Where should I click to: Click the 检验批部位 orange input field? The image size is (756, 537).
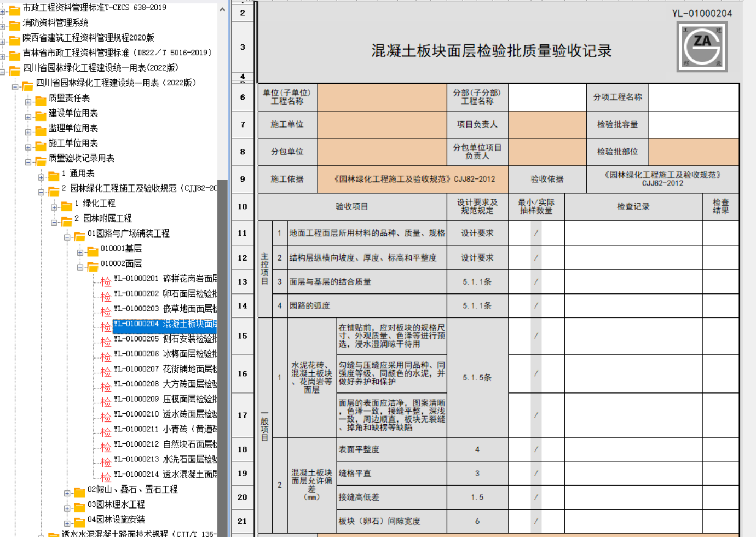pos(694,152)
